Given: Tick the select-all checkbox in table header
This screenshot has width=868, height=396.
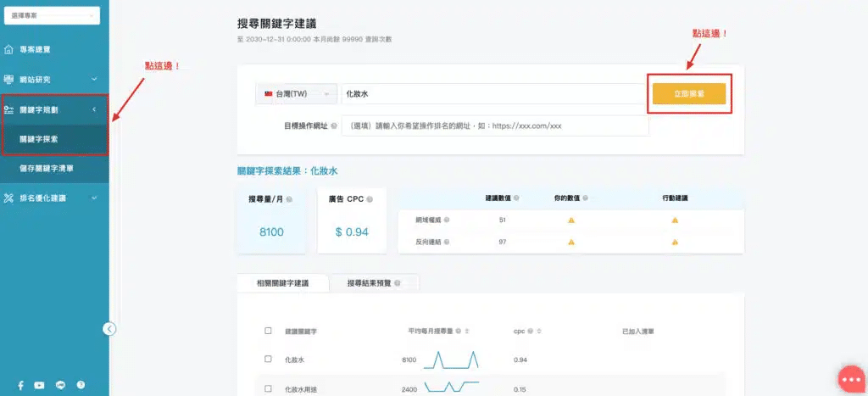Looking at the screenshot, I should click(x=269, y=331).
